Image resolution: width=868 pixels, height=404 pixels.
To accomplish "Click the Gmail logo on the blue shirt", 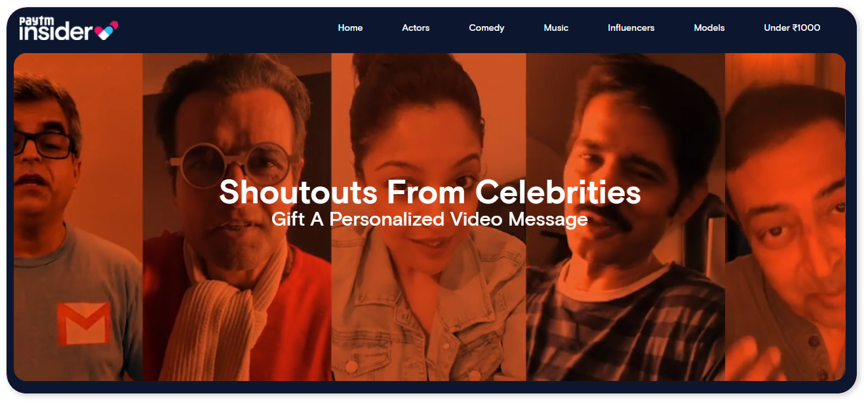I will click(83, 323).
